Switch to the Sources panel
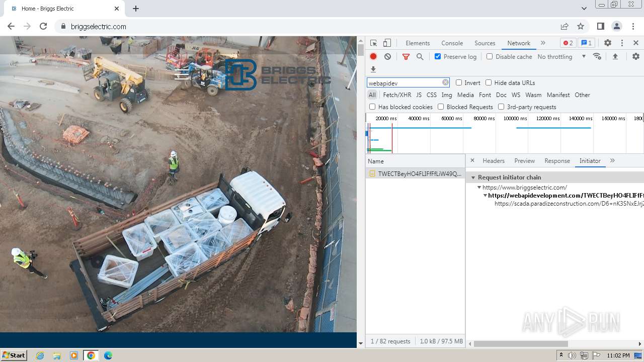This screenshot has width=644, height=362. [x=485, y=43]
